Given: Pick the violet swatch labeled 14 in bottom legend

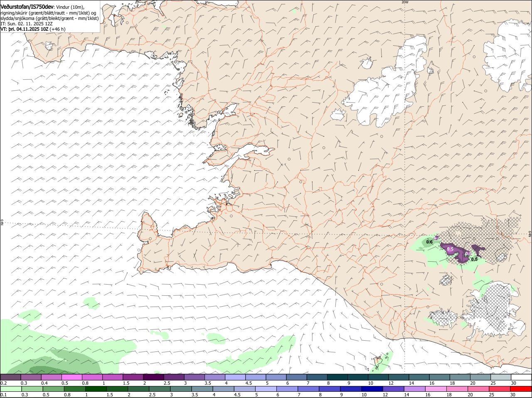Looking at the screenshot, I should click(414, 389).
